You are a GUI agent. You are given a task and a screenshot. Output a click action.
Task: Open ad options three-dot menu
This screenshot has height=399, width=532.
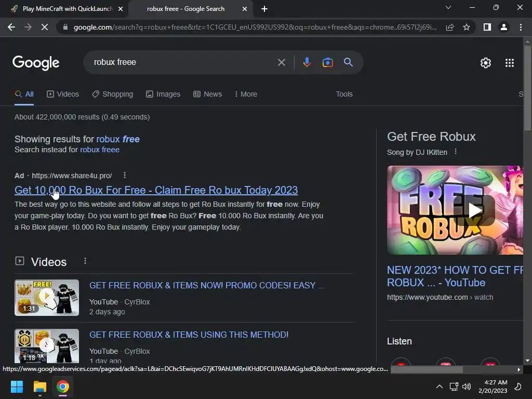(x=125, y=175)
